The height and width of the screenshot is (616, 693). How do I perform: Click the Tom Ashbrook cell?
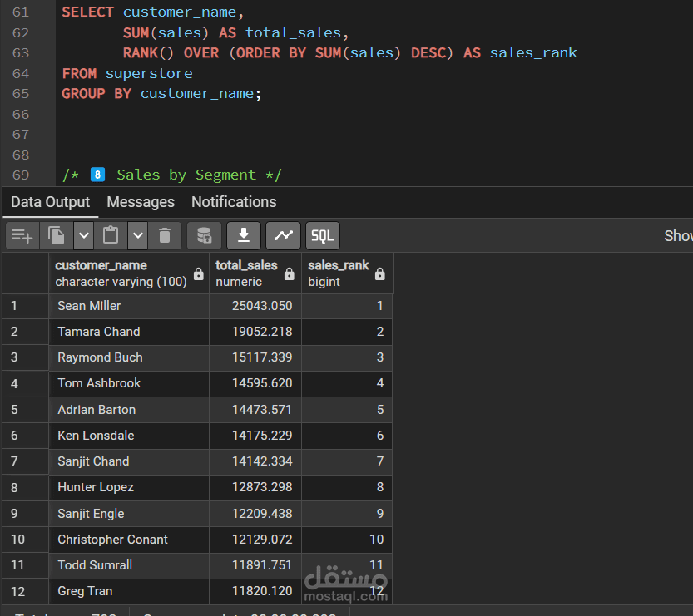click(129, 383)
